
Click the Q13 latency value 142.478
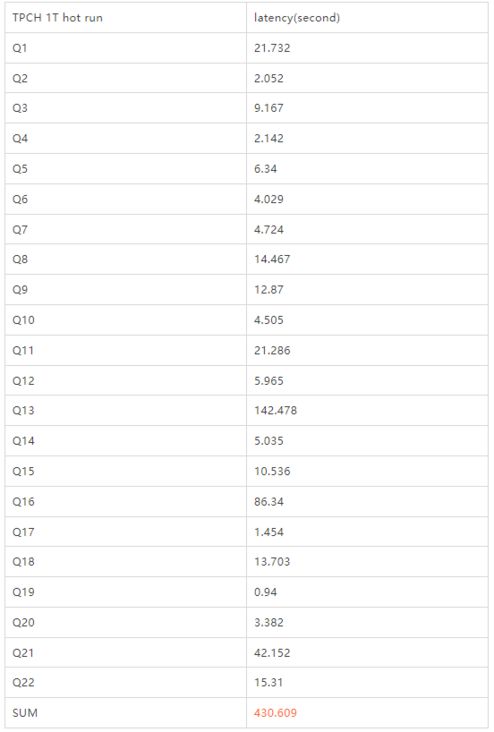(x=275, y=410)
